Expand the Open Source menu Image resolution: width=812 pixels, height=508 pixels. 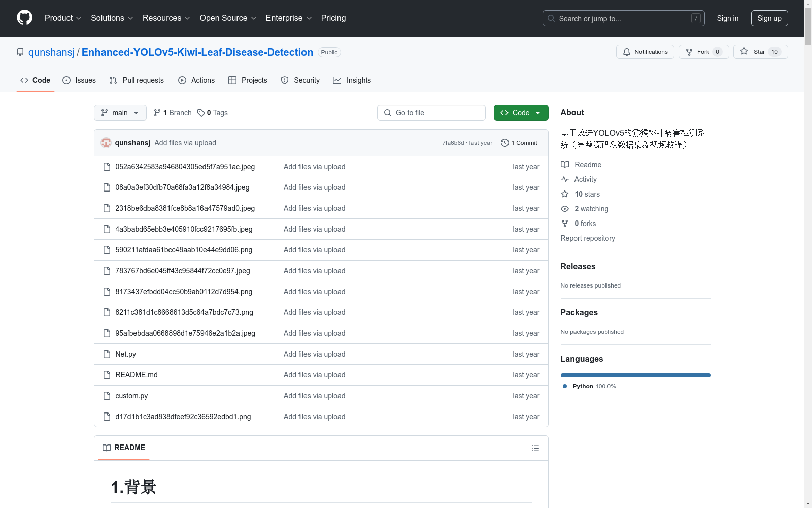228,18
